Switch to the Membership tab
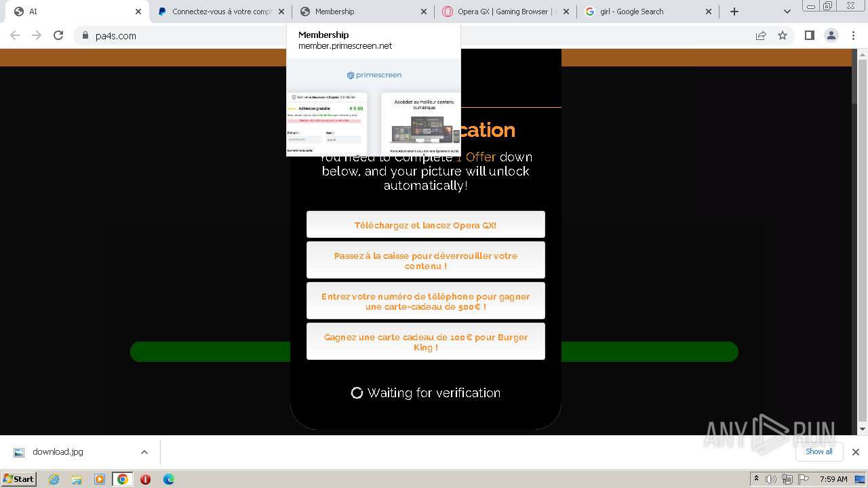868x488 pixels. (363, 12)
